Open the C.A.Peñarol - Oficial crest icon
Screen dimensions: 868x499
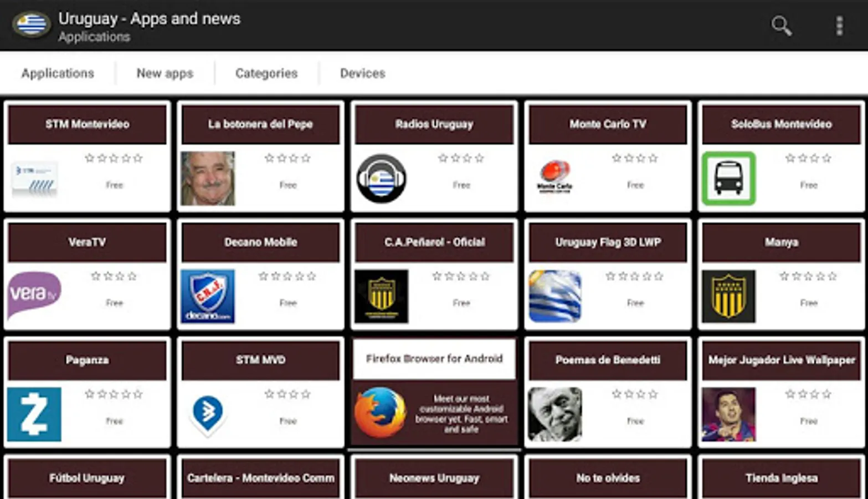[381, 296]
